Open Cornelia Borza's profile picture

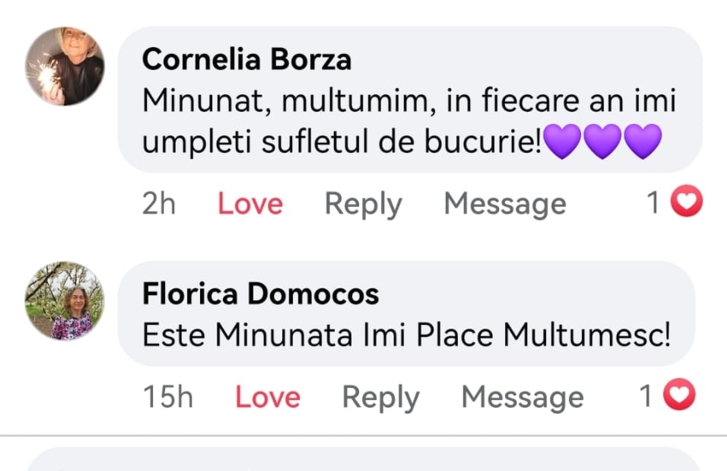(x=64, y=65)
